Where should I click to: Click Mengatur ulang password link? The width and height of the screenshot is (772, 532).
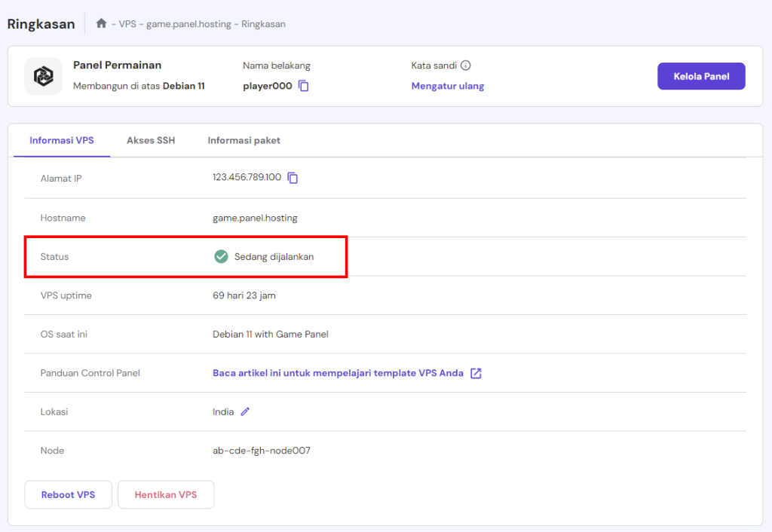pyautogui.click(x=448, y=86)
